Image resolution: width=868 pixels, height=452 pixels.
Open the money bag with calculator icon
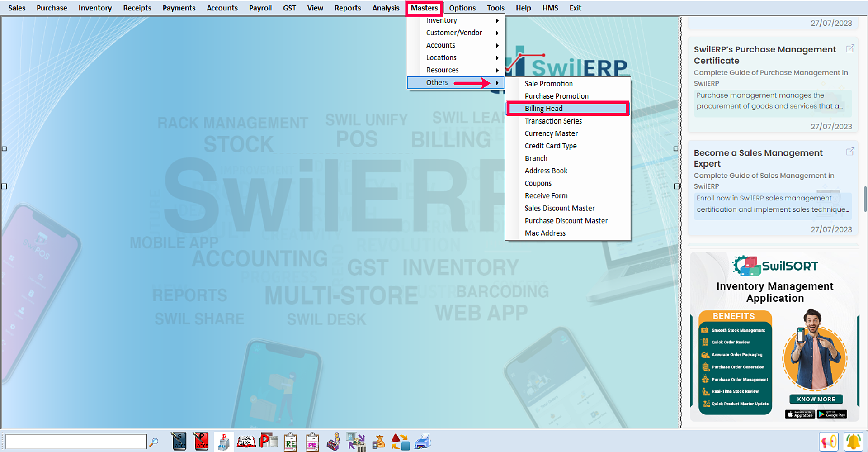[x=378, y=442]
